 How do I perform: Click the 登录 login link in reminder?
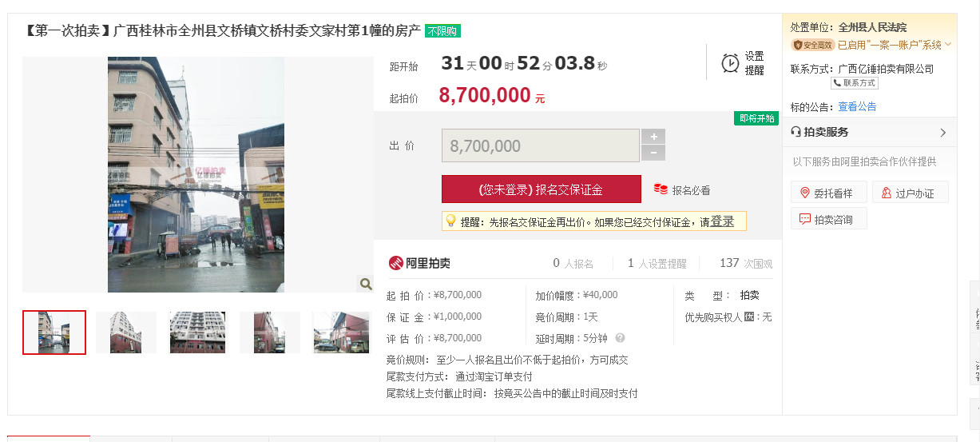click(722, 221)
